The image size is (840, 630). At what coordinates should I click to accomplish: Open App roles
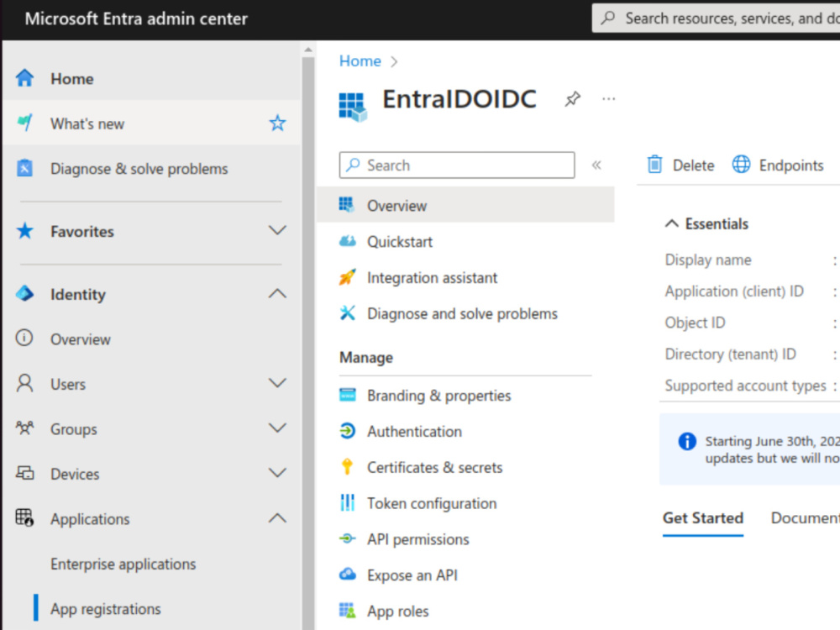[x=397, y=612]
